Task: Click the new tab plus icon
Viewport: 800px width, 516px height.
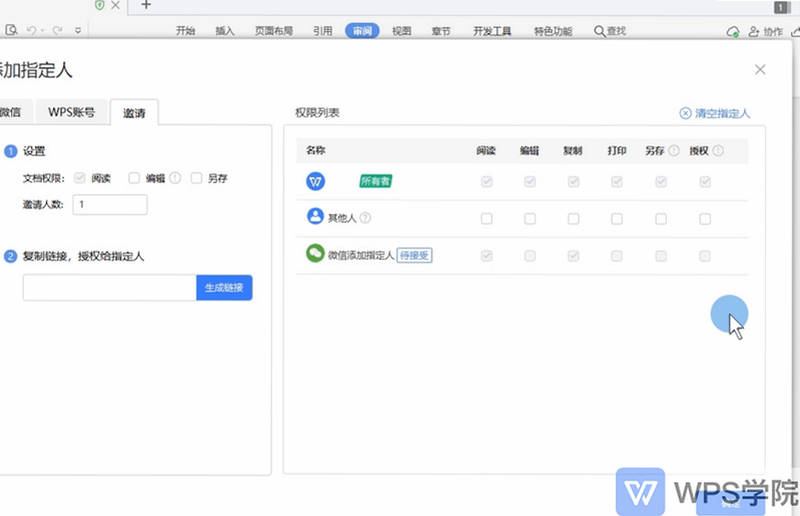Action: click(x=146, y=5)
